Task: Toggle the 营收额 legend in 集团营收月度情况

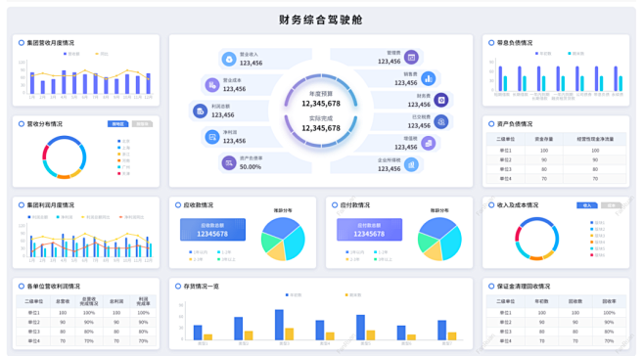Action: [71, 54]
